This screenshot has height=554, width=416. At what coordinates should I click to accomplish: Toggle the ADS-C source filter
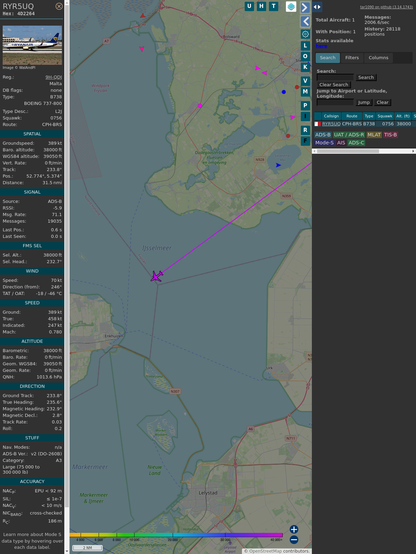[356, 143]
